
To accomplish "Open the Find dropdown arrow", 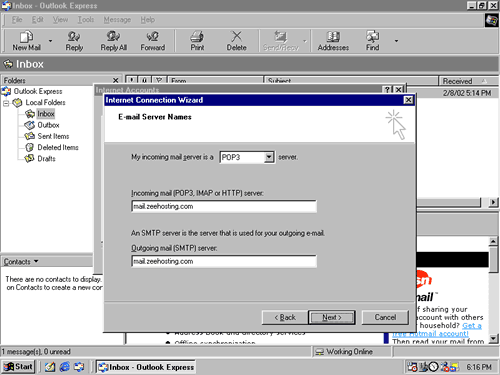I will tap(396, 41).
